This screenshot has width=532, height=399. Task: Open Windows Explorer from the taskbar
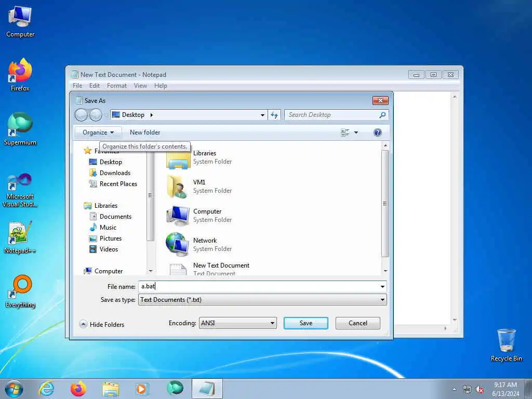coord(111,389)
